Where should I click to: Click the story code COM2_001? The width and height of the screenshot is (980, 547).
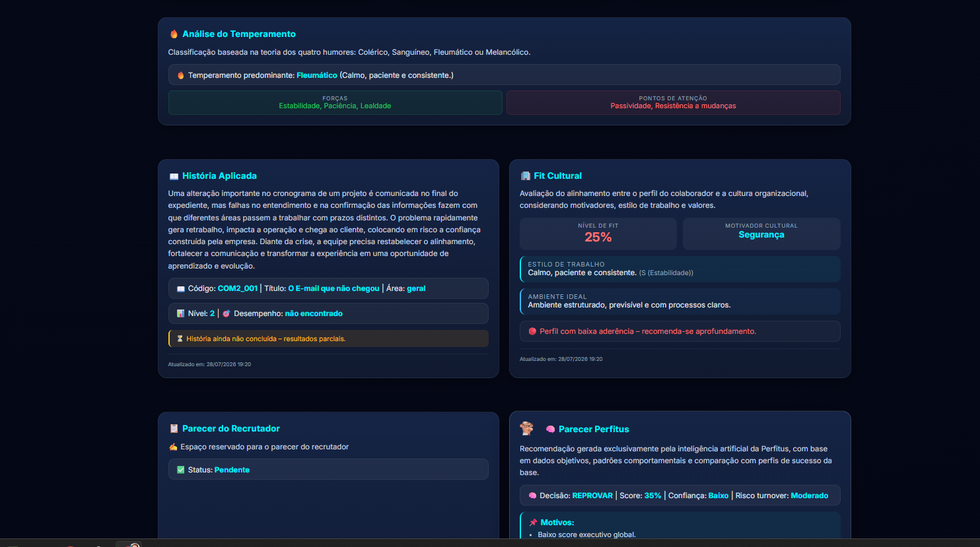pos(238,289)
